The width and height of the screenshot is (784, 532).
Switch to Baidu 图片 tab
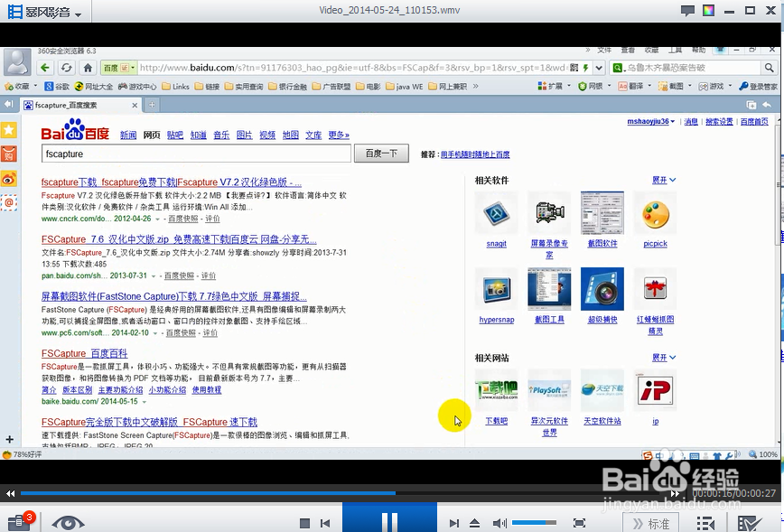(x=245, y=135)
